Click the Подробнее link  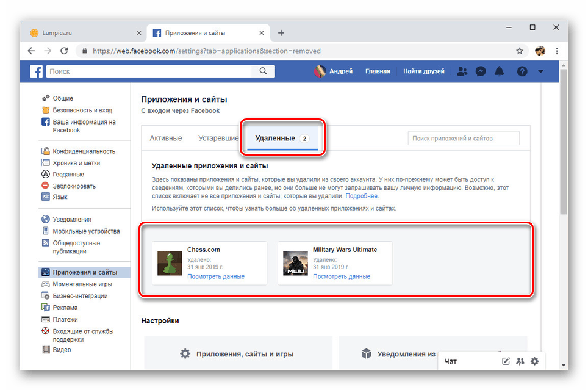click(362, 196)
